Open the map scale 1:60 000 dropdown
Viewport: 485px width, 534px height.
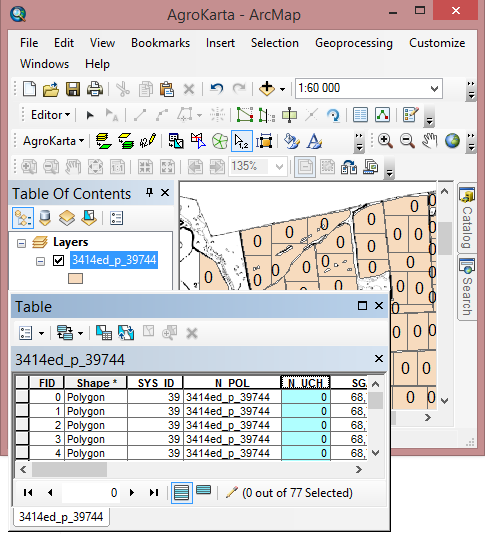(x=434, y=89)
